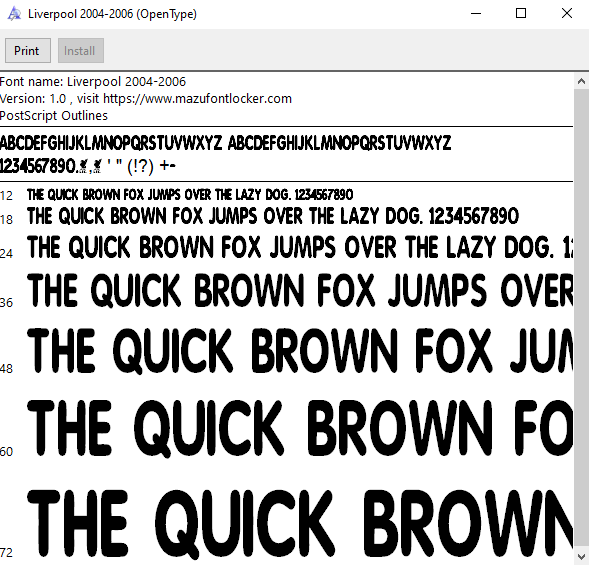Click the Print button
The image size is (589, 565).
(x=28, y=50)
